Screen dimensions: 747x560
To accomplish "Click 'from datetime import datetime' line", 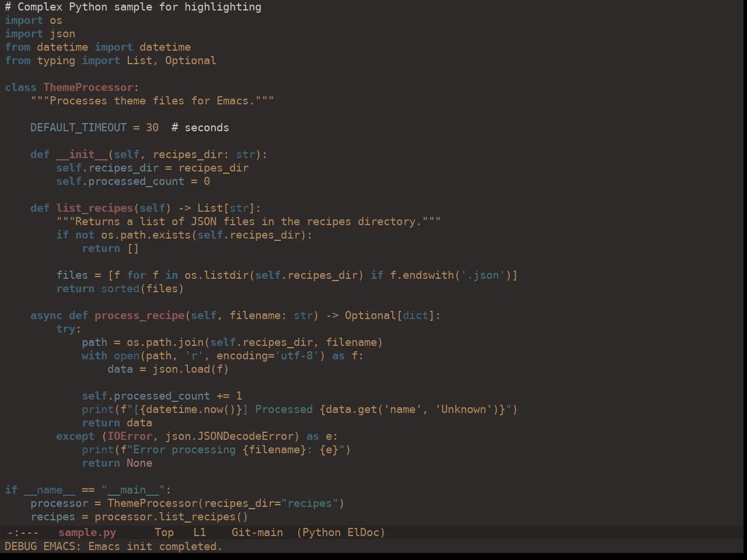I will pyautogui.click(x=97, y=47).
